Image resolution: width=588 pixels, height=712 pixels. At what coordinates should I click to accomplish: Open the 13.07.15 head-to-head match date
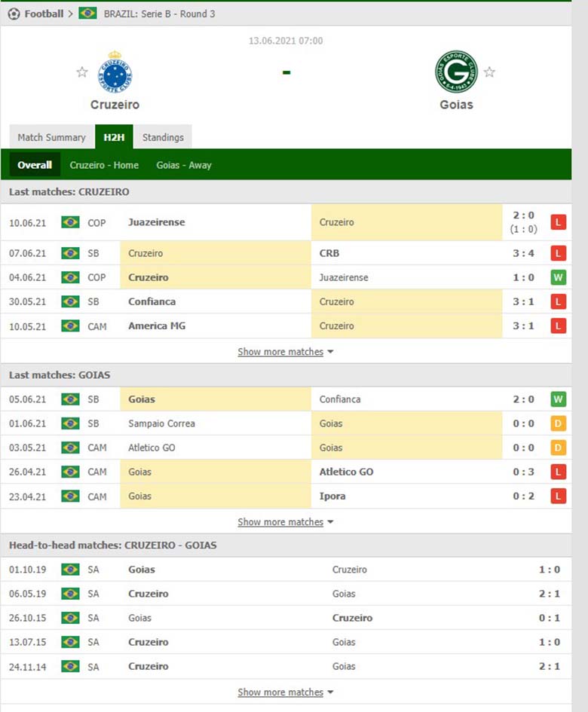28,642
